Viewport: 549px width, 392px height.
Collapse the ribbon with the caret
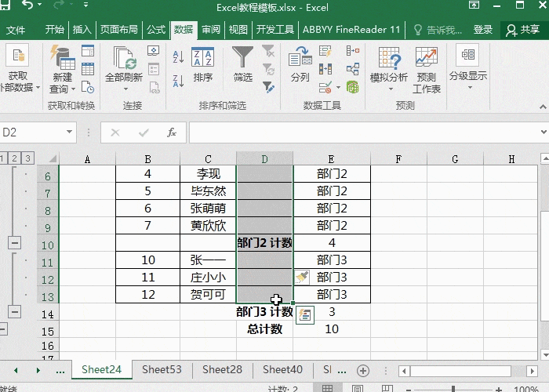(x=543, y=107)
